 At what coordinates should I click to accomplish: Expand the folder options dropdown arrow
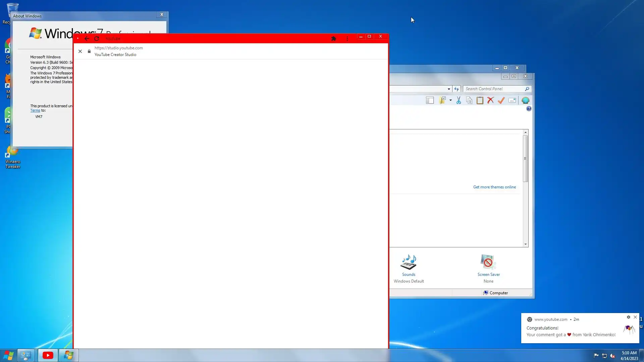(450, 100)
